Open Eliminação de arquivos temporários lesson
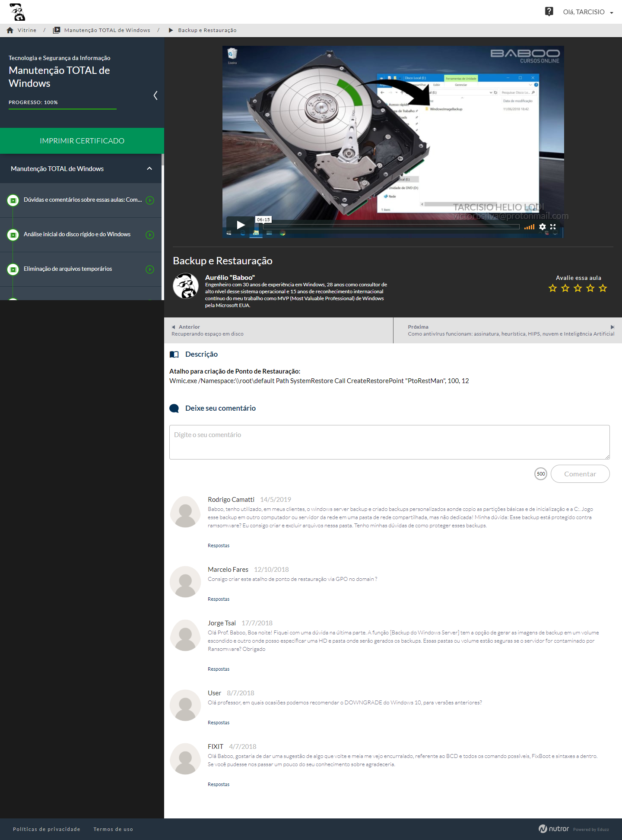The width and height of the screenshot is (622, 840). [68, 269]
